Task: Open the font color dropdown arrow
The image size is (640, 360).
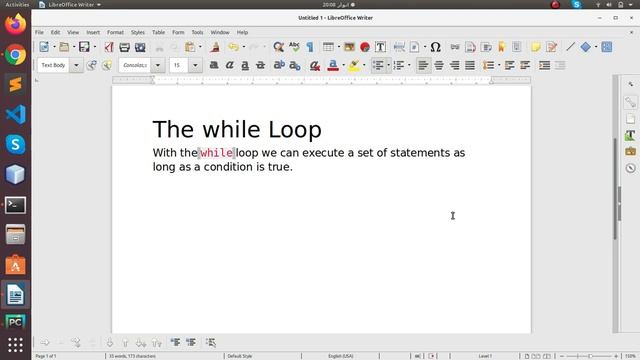Action: (343, 65)
